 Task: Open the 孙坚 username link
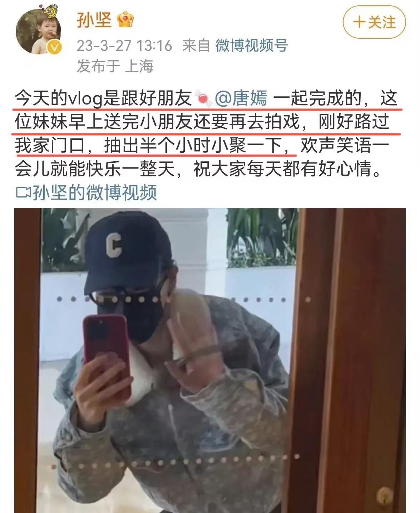point(94,20)
